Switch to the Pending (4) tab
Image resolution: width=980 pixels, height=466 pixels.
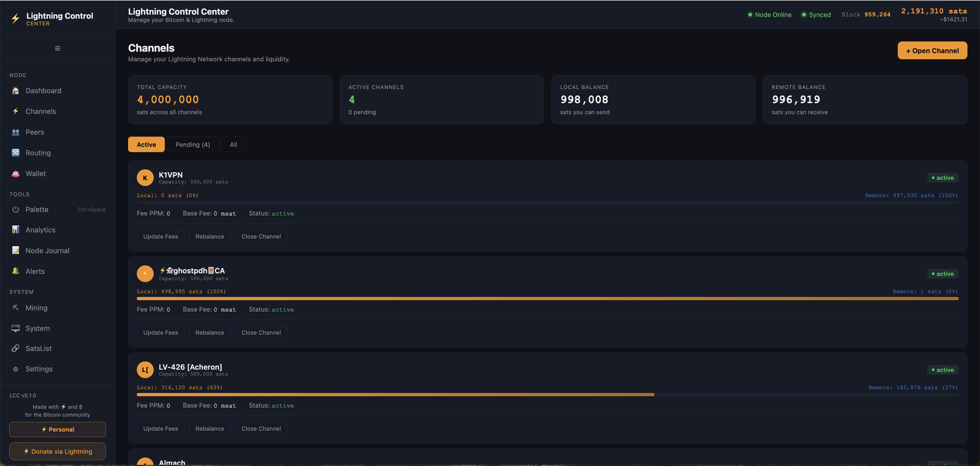coord(192,145)
